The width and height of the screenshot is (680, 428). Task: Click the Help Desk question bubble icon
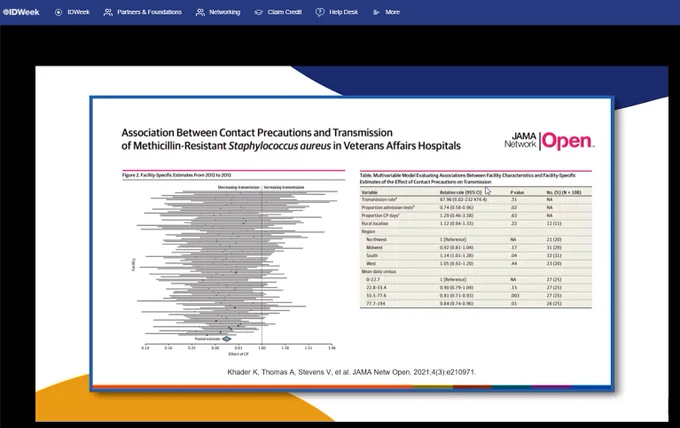click(320, 13)
